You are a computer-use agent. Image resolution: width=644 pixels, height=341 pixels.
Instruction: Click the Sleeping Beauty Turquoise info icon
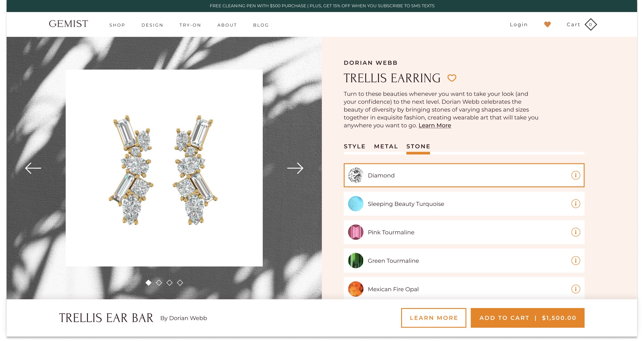point(575,204)
